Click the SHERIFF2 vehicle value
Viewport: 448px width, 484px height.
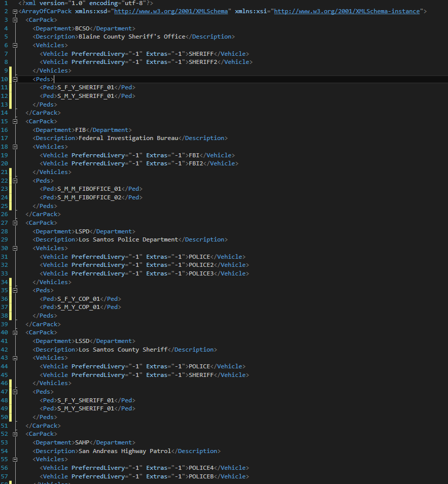(x=203, y=62)
